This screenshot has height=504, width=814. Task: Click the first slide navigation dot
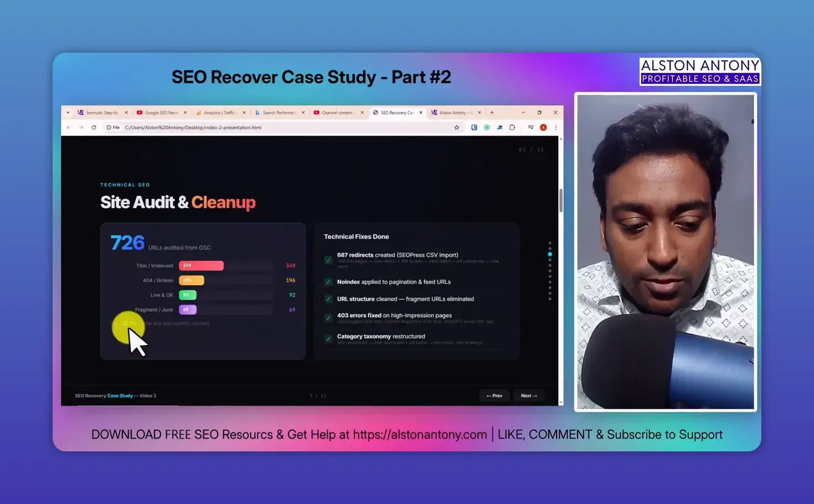pyautogui.click(x=550, y=243)
